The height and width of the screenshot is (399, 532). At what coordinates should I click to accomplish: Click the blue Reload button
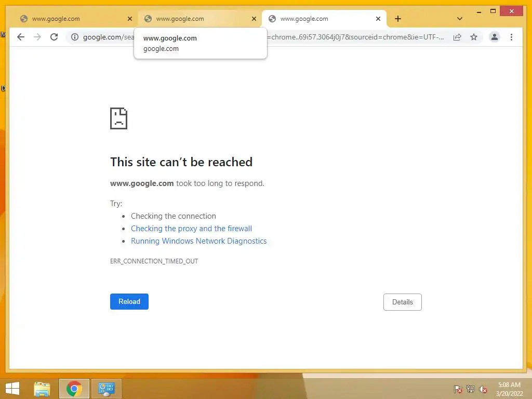pyautogui.click(x=129, y=302)
